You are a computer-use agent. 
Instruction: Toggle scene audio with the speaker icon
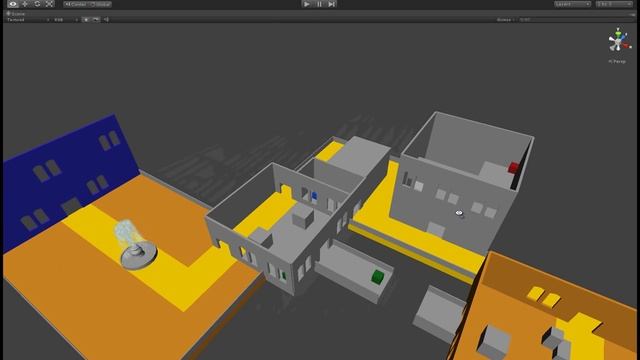[106, 20]
